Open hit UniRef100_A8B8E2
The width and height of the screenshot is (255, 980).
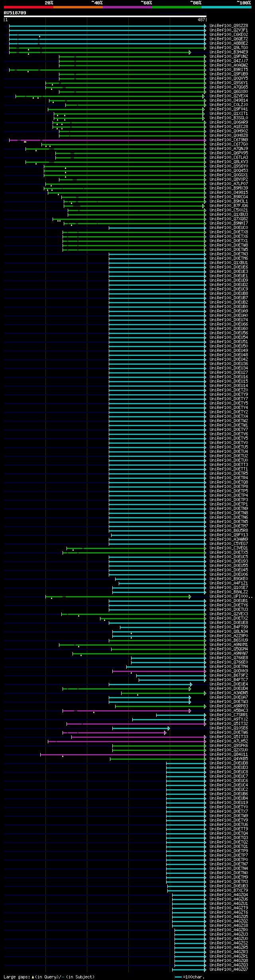pyautogui.click(x=229, y=43)
